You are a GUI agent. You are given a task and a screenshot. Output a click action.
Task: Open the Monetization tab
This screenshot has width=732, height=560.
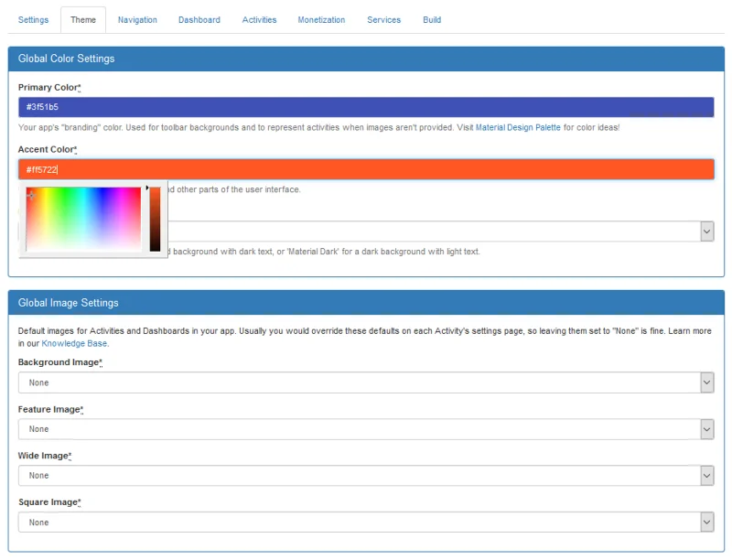(321, 20)
